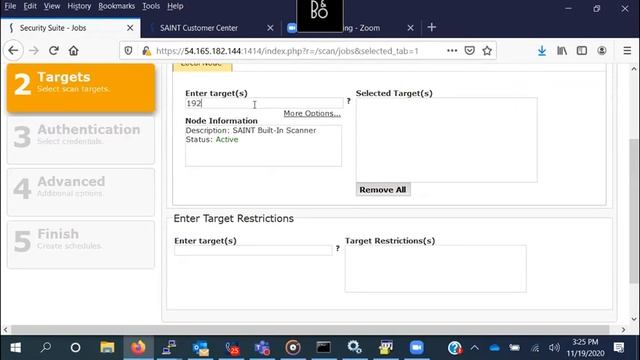Click the browser address bar URL
Viewport: 640px width, 360px height.
(x=287, y=51)
